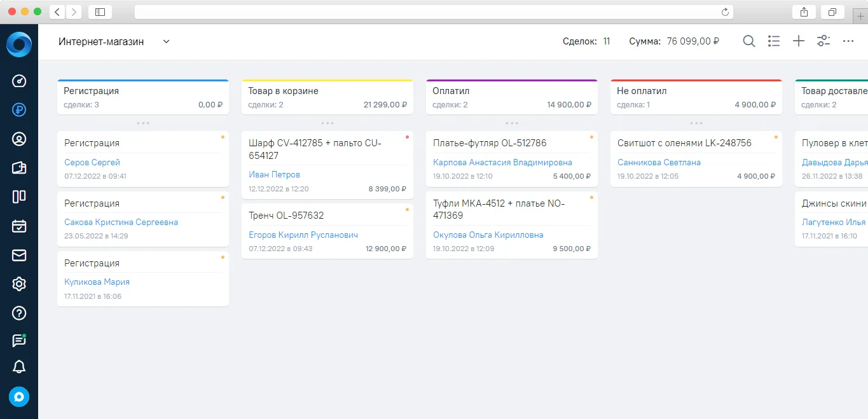Open contact Сакова Кристина Сергеевна

click(121, 223)
